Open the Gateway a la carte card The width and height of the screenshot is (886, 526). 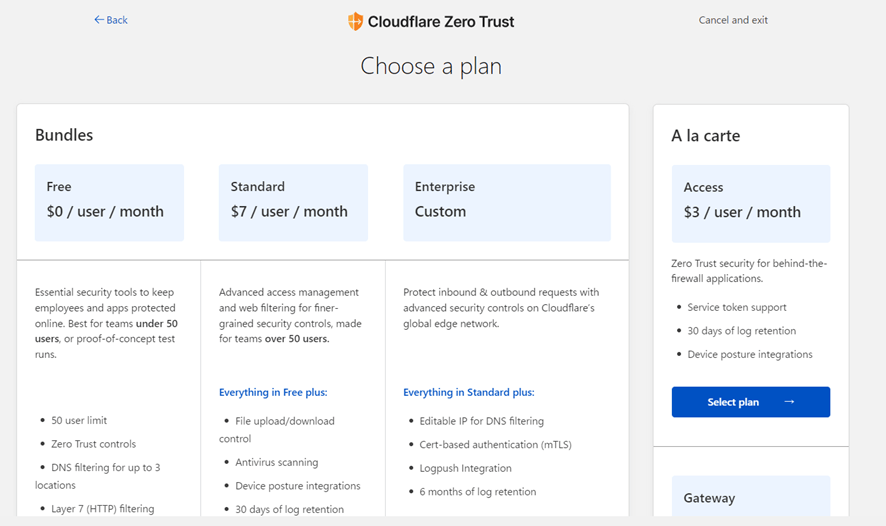point(751,497)
